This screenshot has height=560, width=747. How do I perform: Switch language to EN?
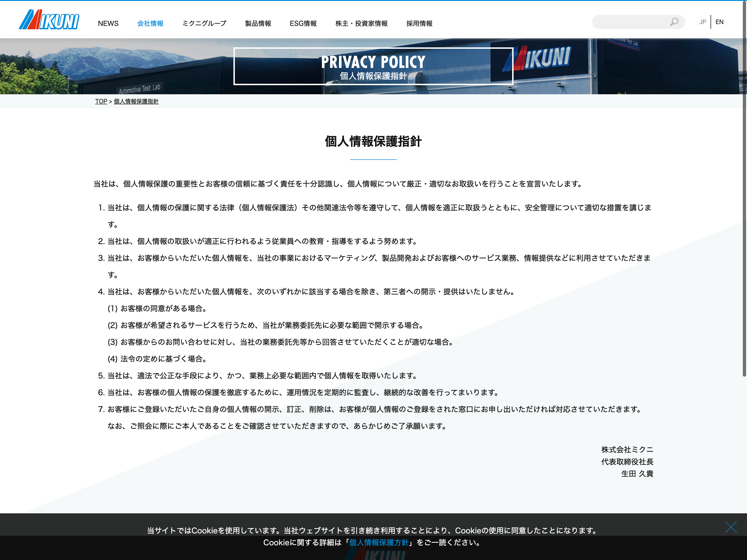coord(719,22)
